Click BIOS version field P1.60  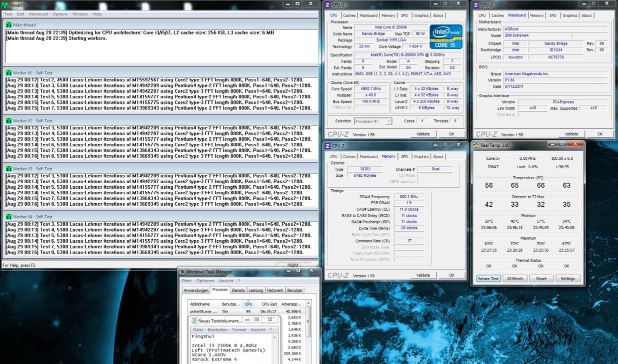coord(556,80)
